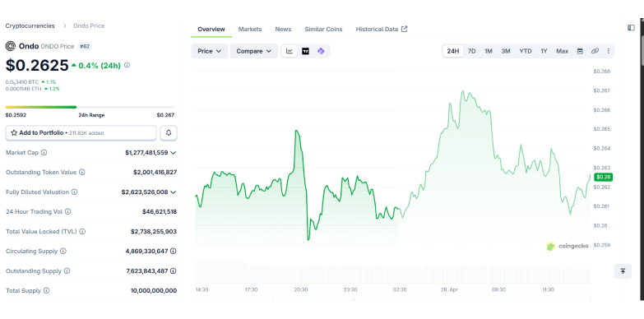Click Ondo Price breadcrumb
The height and width of the screenshot is (319, 644).
pos(89,25)
